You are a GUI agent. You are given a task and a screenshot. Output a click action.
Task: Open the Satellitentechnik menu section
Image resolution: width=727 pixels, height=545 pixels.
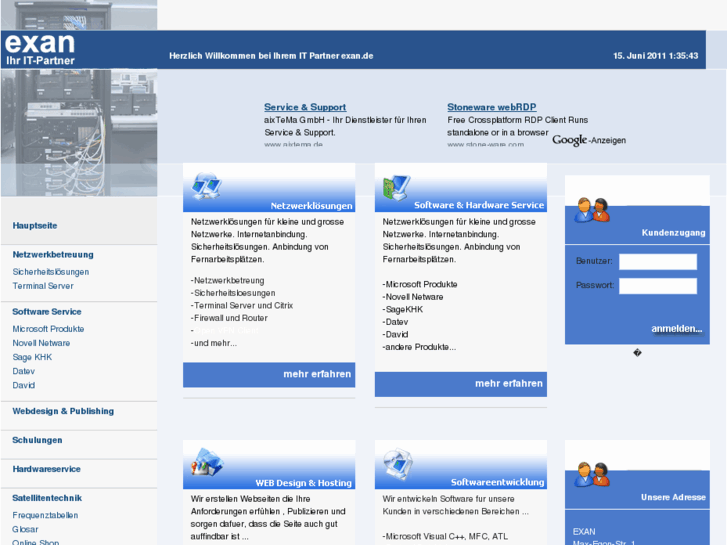click(x=47, y=498)
